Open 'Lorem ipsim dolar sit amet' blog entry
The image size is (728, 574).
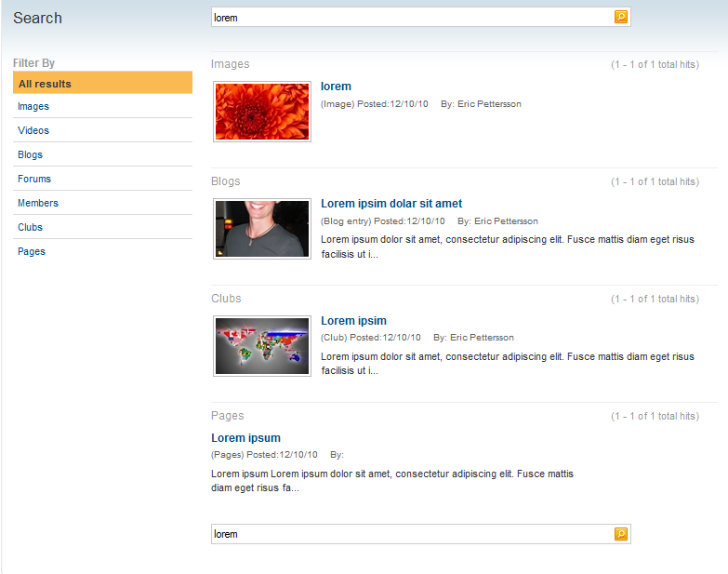[x=390, y=204]
